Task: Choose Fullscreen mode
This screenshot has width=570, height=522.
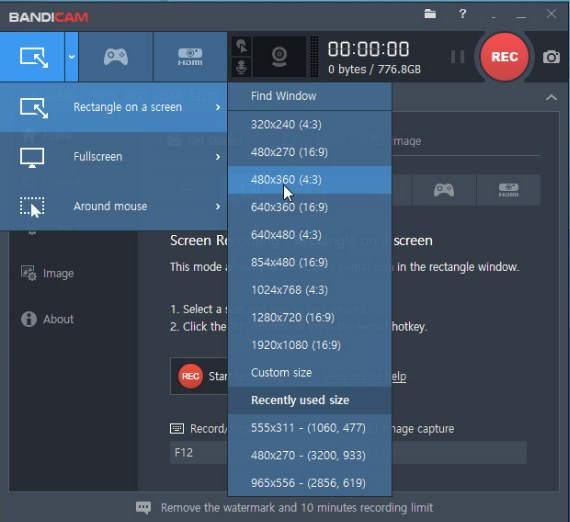Action: click(113, 157)
